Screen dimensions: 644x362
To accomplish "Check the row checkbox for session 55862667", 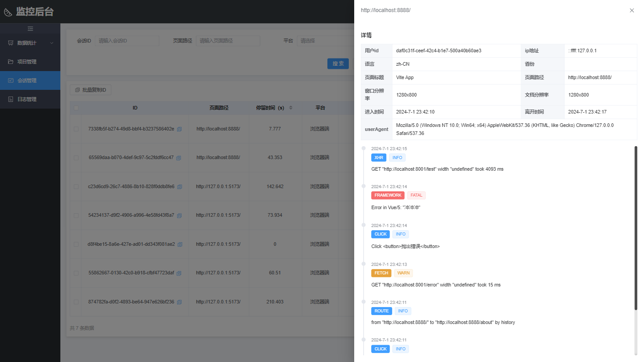I will click(76, 273).
